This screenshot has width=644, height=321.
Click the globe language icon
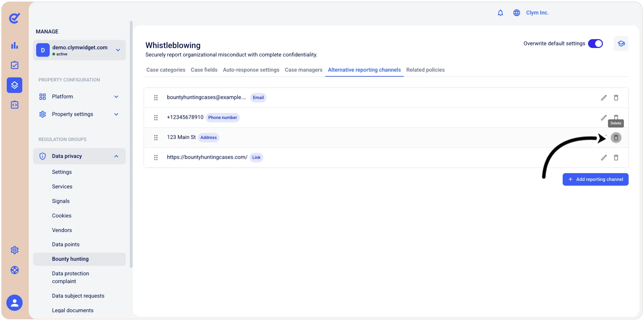point(517,13)
